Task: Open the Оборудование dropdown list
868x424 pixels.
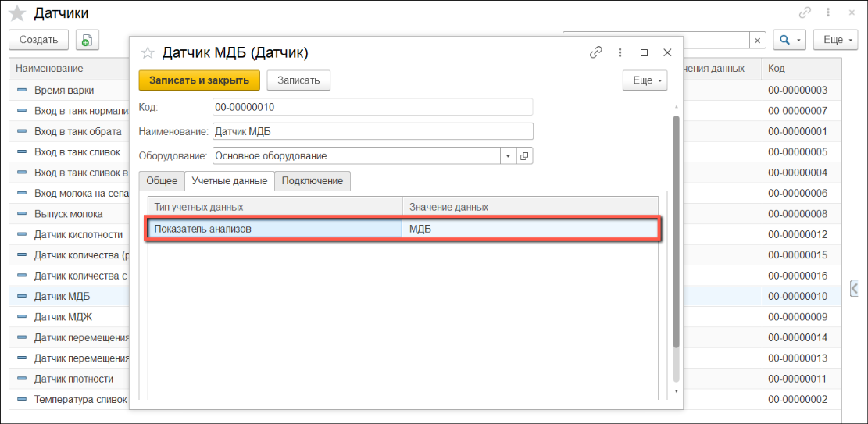Action: point(509,156)
